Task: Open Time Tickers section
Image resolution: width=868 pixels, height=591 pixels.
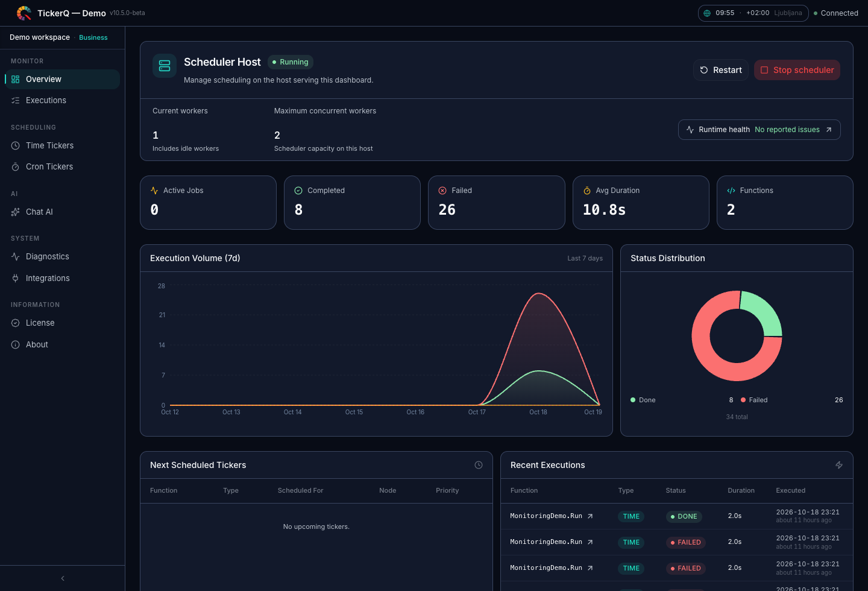Action: click(62, 145)
